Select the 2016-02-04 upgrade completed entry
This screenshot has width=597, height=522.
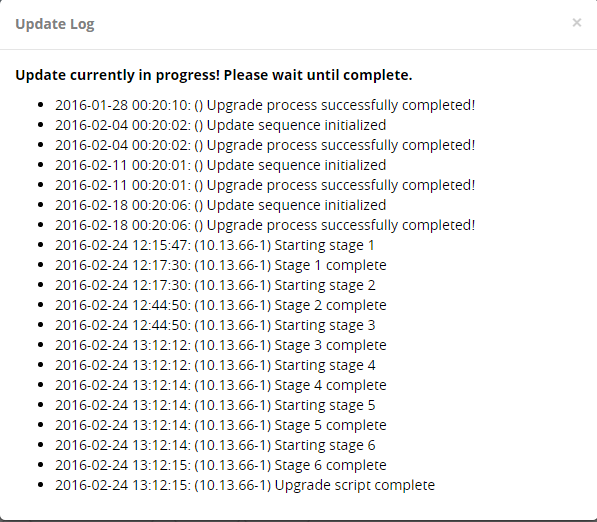[265, 145]
